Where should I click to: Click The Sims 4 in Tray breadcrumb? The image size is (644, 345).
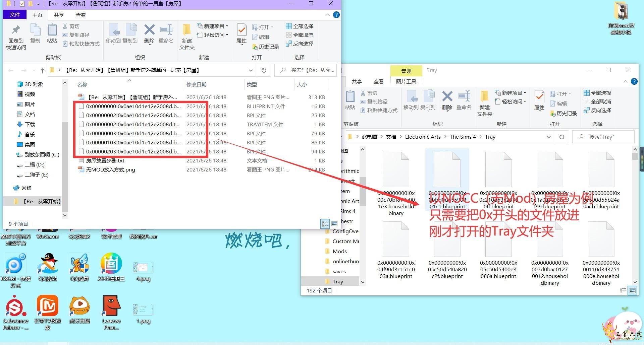463,137
